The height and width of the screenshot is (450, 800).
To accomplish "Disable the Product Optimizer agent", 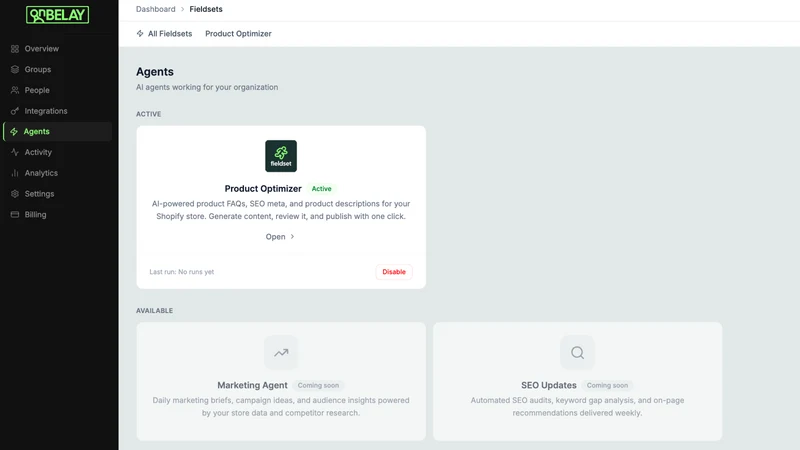I will pyautogui.click(x=394, y=272).
